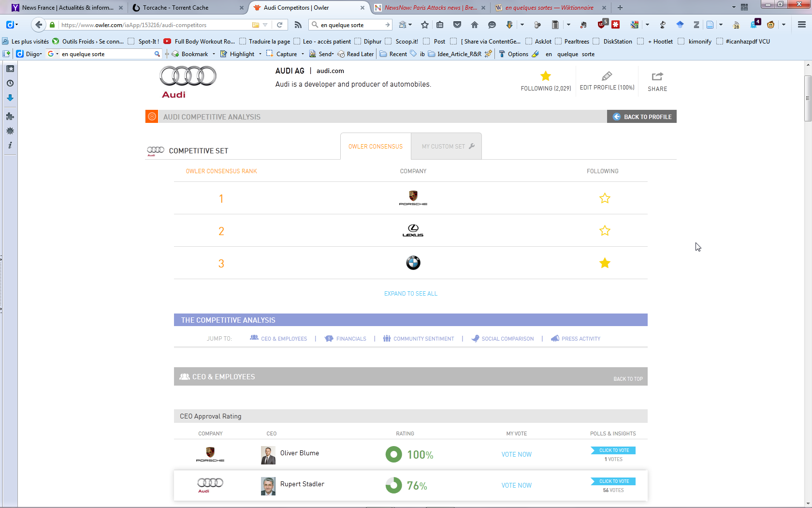Toggle follow star for Porsche row
The image size is (812, 508).
pos(605,198)
